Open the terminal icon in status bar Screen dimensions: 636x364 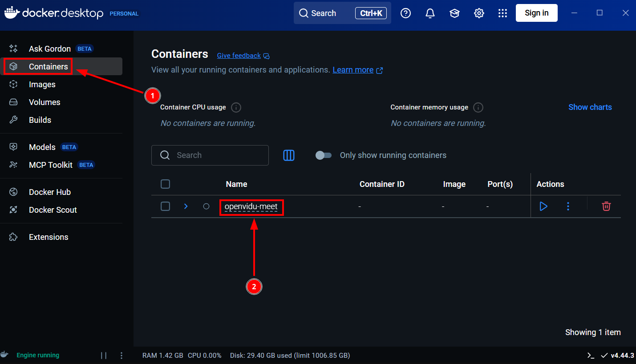(591, 356)
